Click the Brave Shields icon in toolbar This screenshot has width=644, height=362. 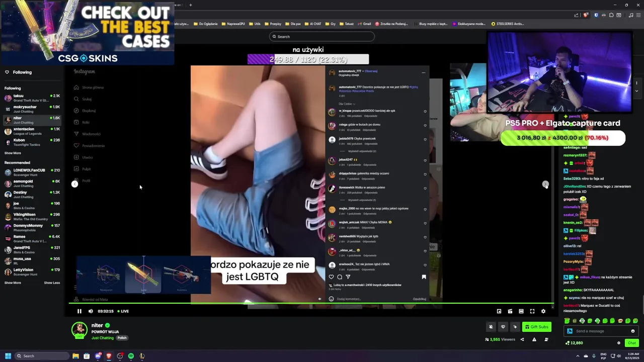click(x=585, y=15)
